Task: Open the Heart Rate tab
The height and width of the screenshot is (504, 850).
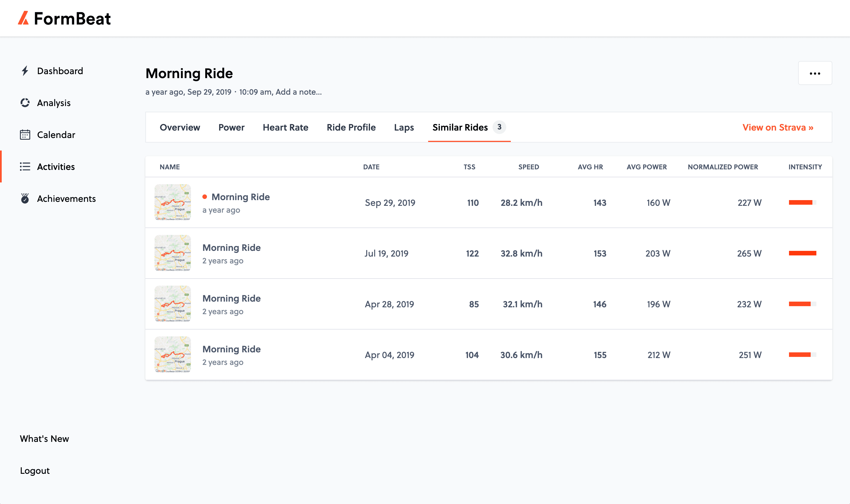Action: click(x=285, y=127)
